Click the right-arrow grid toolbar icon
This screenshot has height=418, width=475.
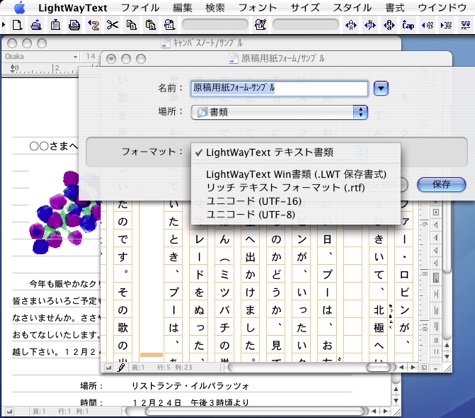click(x=446, y=25)
